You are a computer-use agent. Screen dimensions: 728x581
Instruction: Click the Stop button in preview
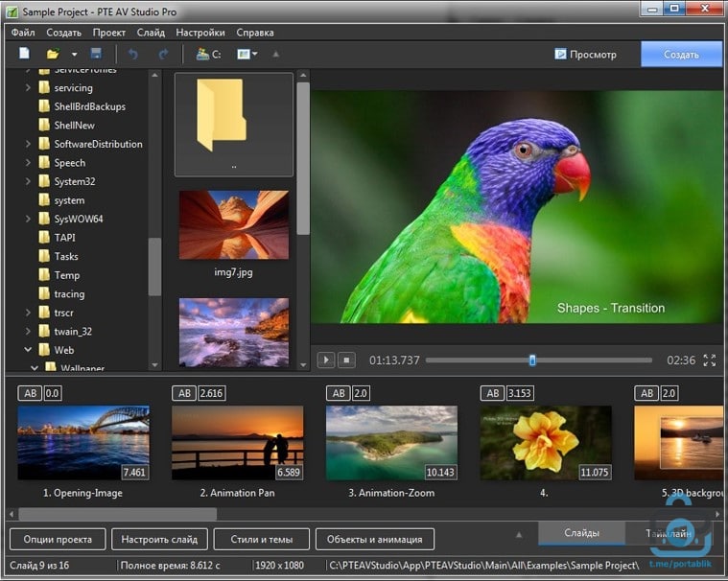[346, 360]
